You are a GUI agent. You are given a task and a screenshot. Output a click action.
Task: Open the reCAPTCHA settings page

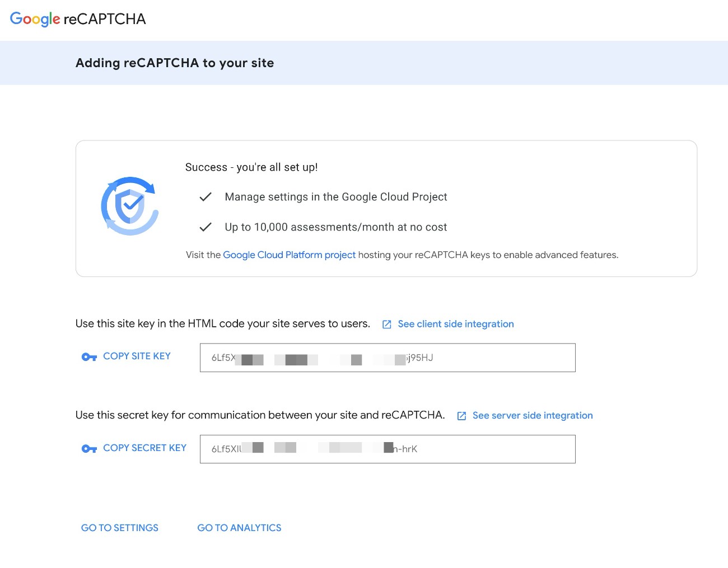[x=119, y=528]
